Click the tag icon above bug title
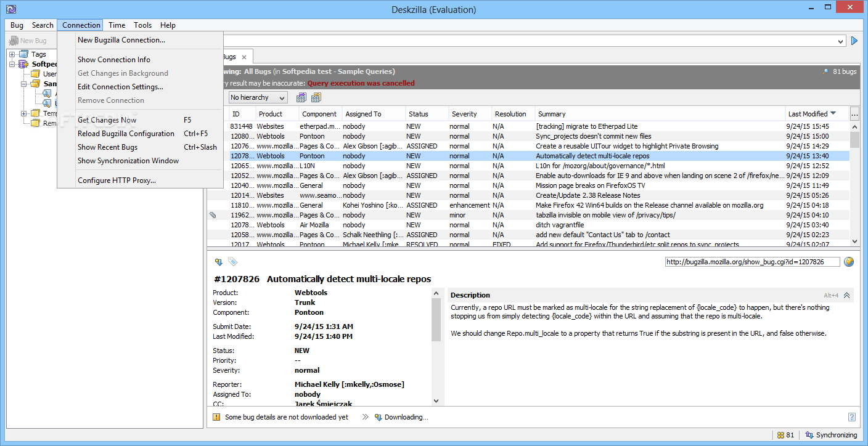 click(x=232, y=262)
